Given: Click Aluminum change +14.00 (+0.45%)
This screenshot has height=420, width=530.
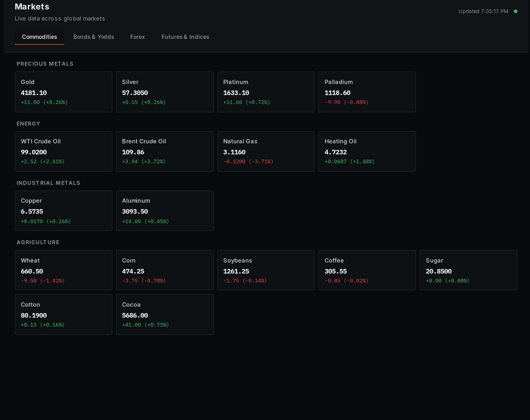Looking at the screenshot, I should pos(146,221).
